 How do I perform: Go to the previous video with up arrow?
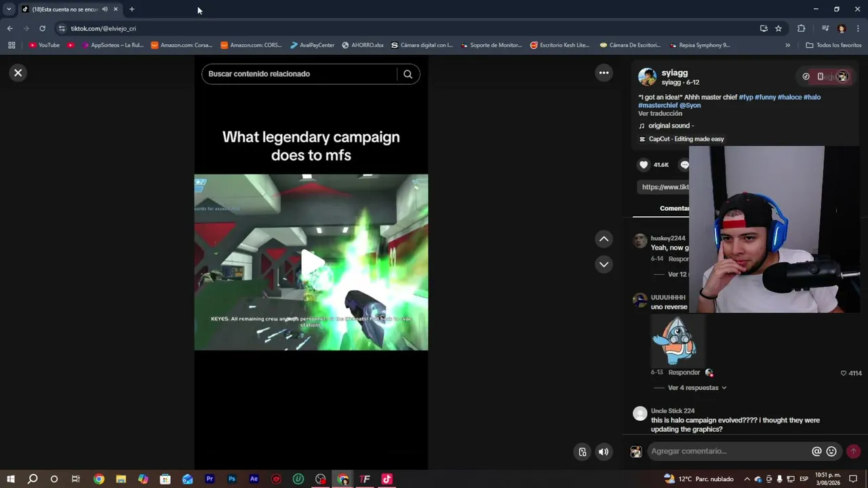pyautogui.click(x=604, y=239)
